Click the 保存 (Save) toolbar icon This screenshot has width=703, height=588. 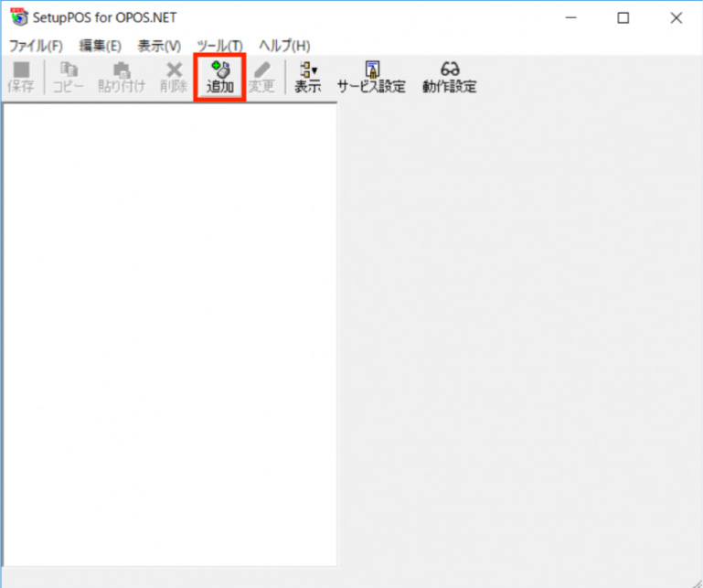(x=21, y=77)
